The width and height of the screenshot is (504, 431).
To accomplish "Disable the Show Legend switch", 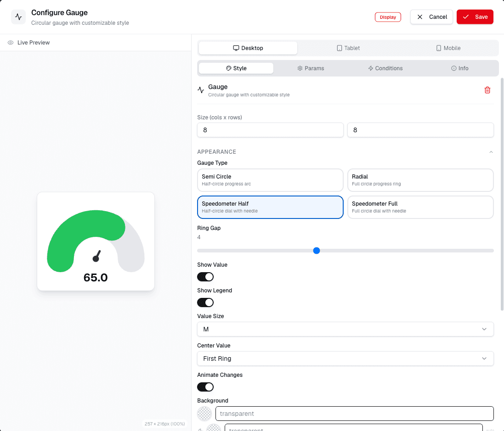I will [205, 302].
